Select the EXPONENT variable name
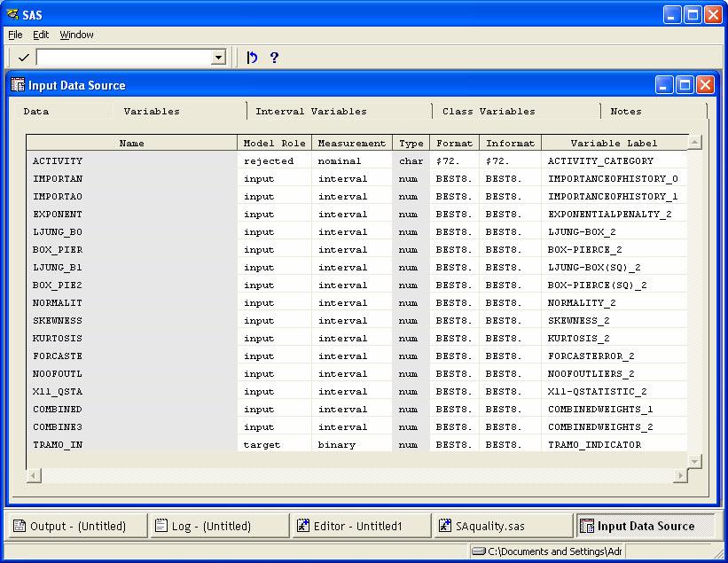 coord(58,214)
